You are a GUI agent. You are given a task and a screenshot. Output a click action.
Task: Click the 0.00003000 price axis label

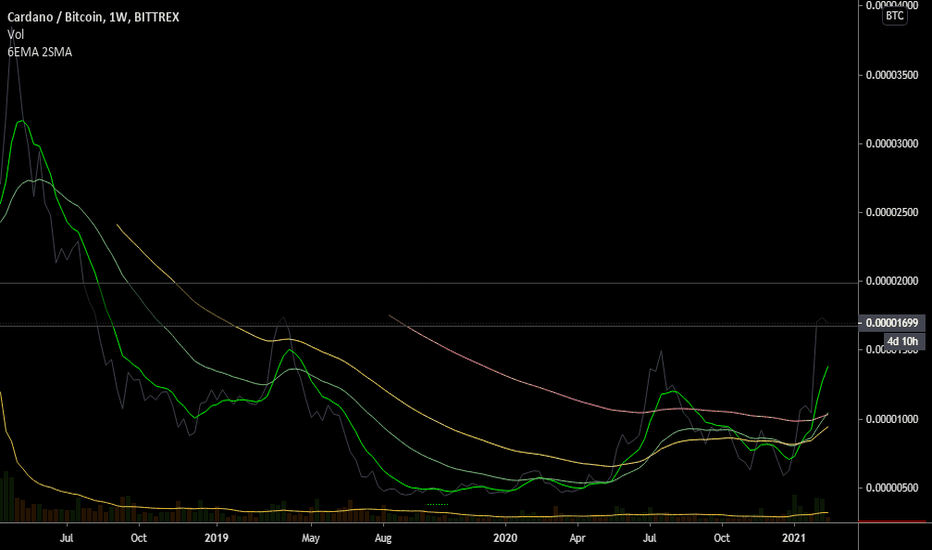pyautogui.click(x=892, y=143)
